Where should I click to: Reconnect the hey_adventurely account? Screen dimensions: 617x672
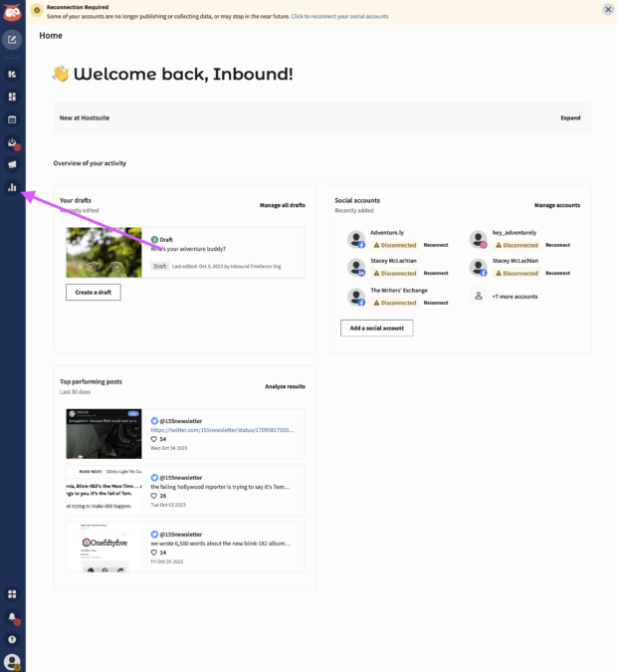558,245
